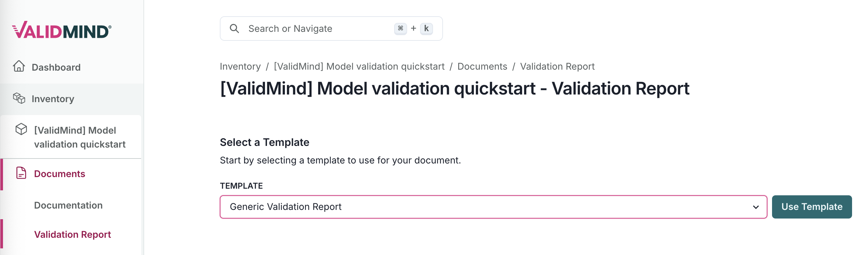Navigate to Documents via breadcrumb

click(x=482, y=66)
